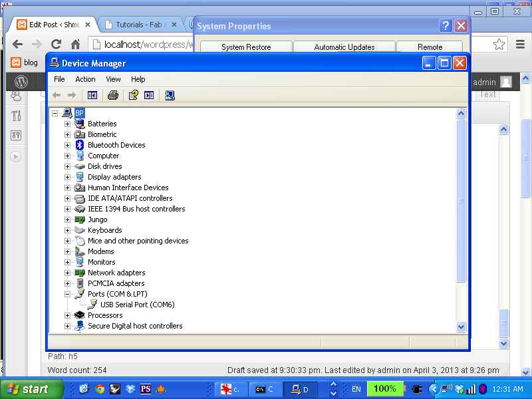532x399 pixels.
Task: Click the Show/Hide console tree toolbar icon
Action: 92,95
